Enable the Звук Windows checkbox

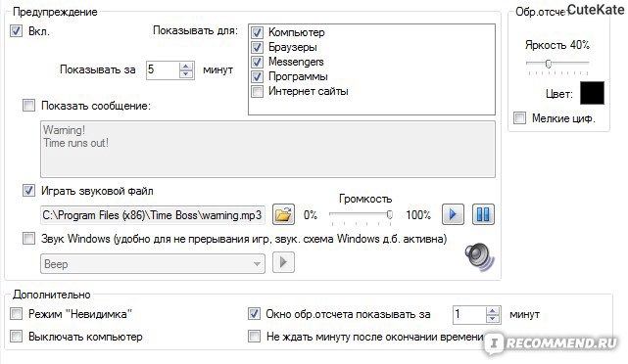(28, 239)
